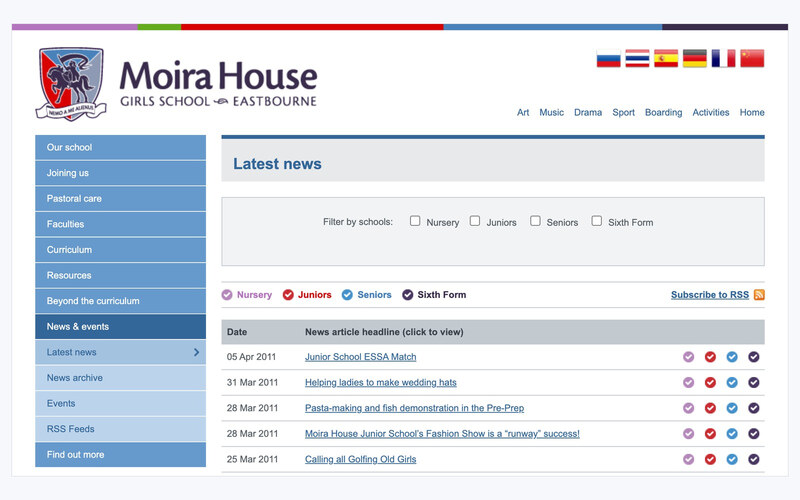Select the Russian flag language icon
This screenshot has width=800, height=500.
pos(609,59)
